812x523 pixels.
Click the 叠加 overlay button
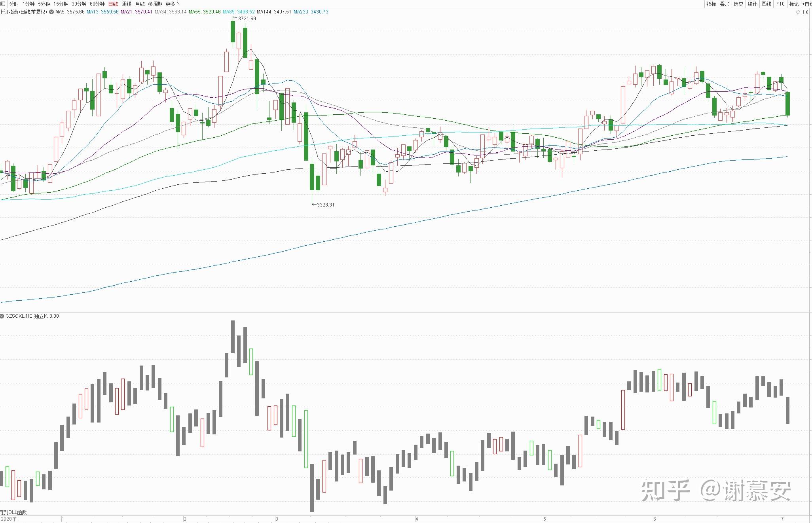coord(725,4)
